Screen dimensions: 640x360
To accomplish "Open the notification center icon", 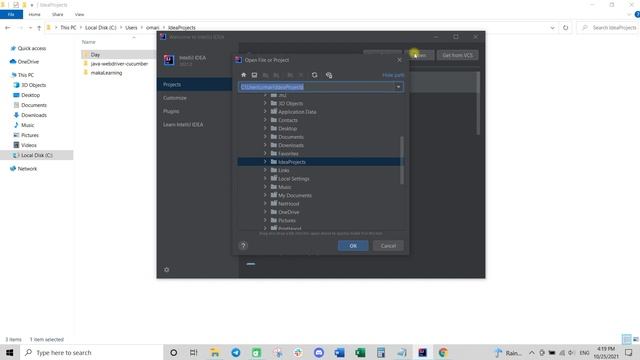I will pos(629,353).
